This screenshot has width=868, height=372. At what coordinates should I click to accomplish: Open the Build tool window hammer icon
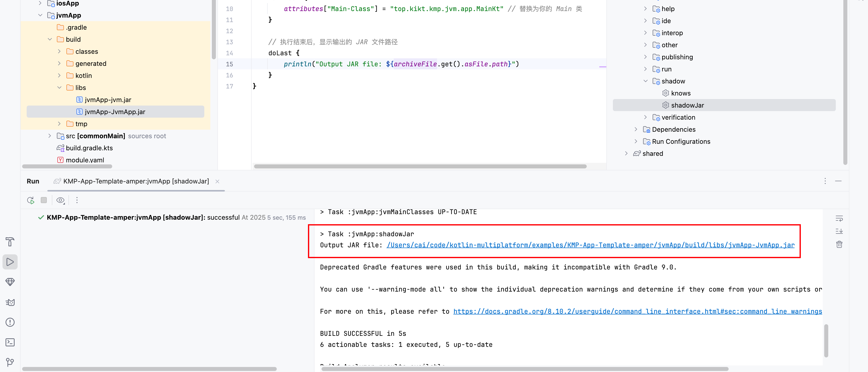click(x=10, y=241)
